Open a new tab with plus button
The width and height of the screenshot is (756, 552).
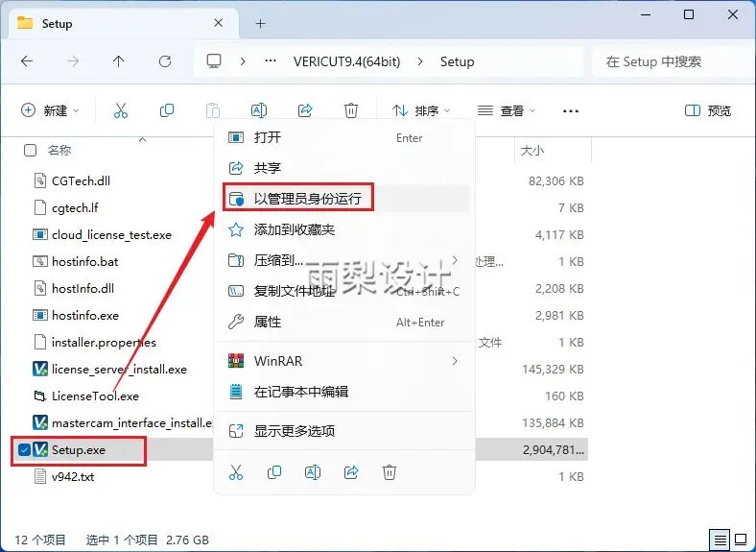[x=260, y=23]
